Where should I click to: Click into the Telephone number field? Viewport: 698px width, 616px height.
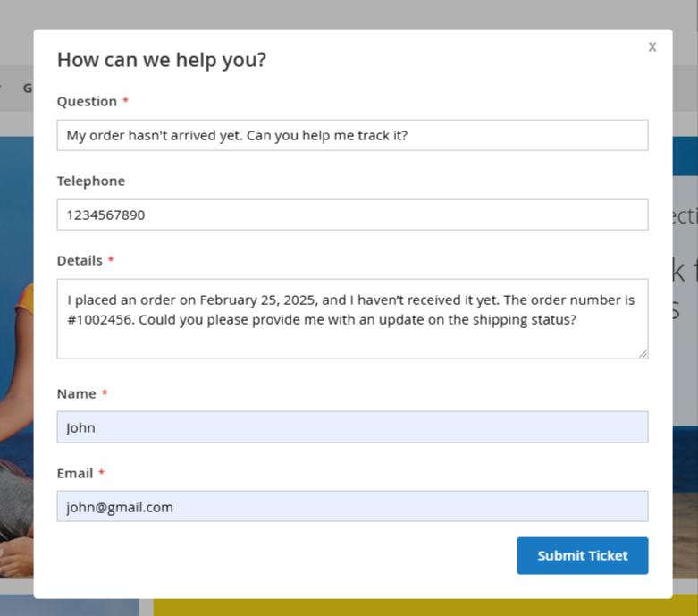click(x=352, y=215)
